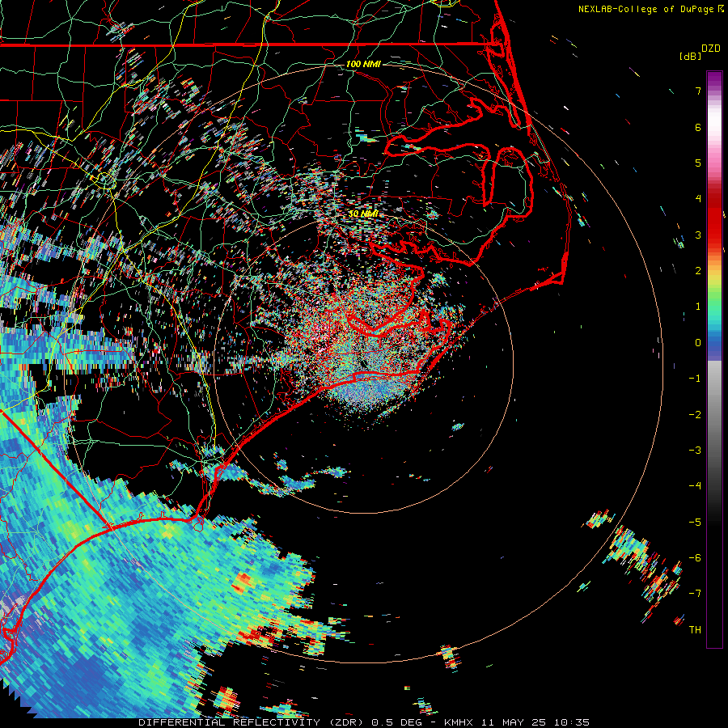Click the -7 value on the color scale
This screenshot has height=728, width=728.
click(695, 594)
